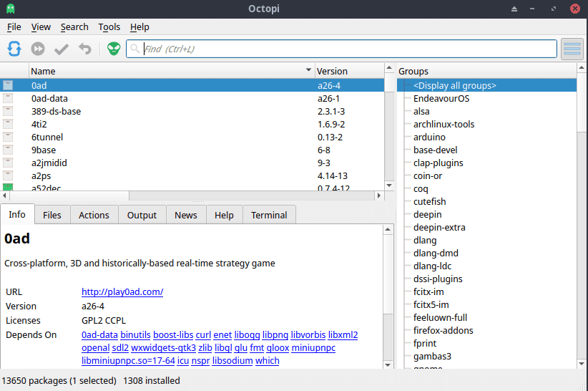Image resolution: width=588 pixels, height=391 pixels.
Task: Select the archlinux-tools group
Action: [444, 124]
